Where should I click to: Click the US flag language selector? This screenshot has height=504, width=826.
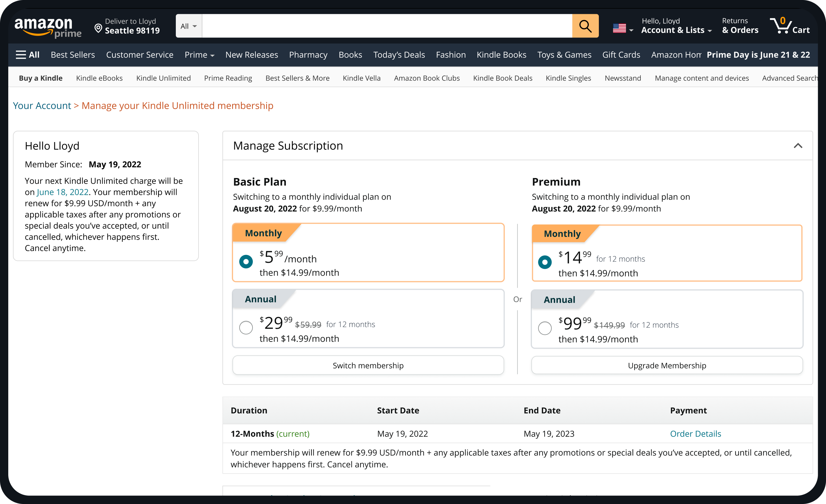click(623, 29)
